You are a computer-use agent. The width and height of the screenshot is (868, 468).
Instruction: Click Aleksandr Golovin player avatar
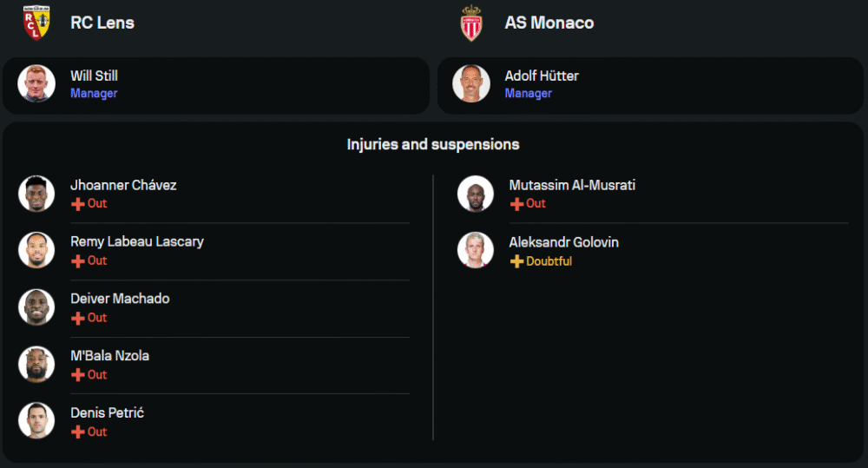(476, 250)
